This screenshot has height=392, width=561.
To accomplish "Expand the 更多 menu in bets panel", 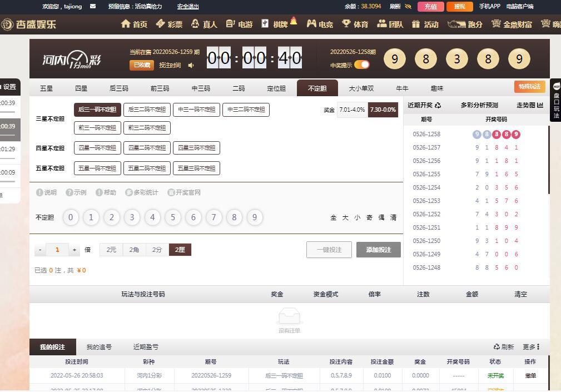I will 532,347.
